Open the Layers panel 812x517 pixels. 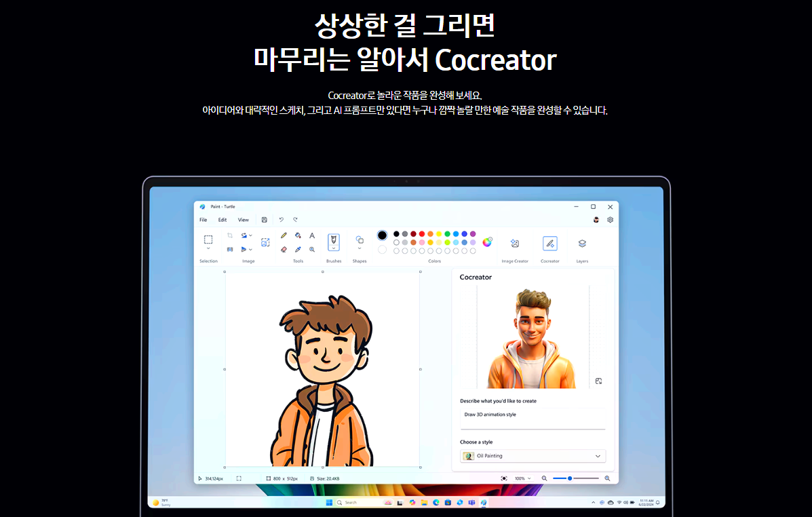(x=581, y=243)
